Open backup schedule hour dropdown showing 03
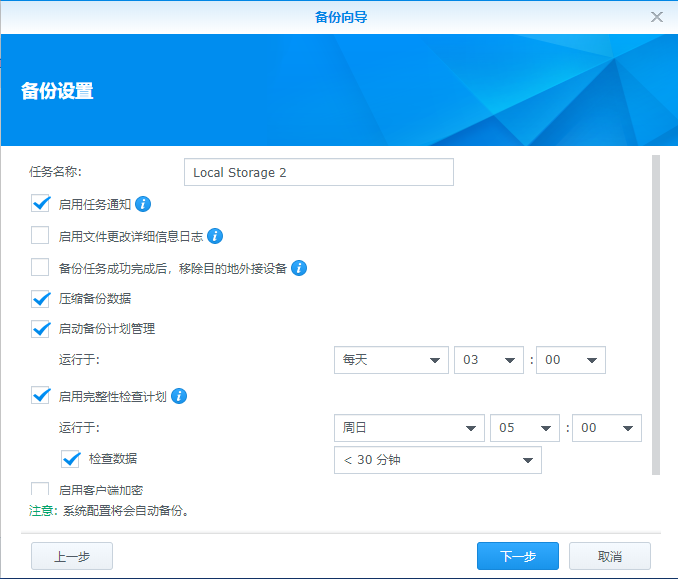Screen dimensions: 678x579 click(489, 360)
